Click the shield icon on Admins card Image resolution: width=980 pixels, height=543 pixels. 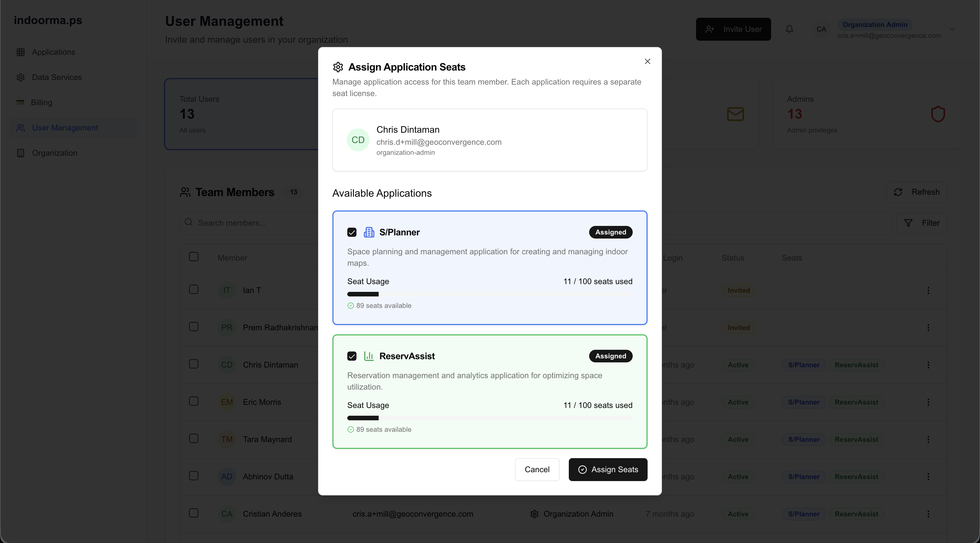pyautogui.click(x=938, y=114)
